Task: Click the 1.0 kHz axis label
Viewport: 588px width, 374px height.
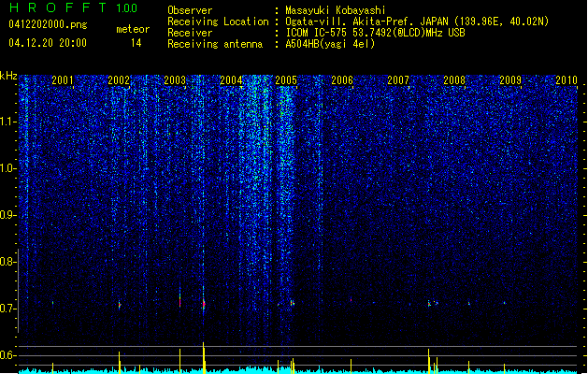Action: (x=8, y=168)
